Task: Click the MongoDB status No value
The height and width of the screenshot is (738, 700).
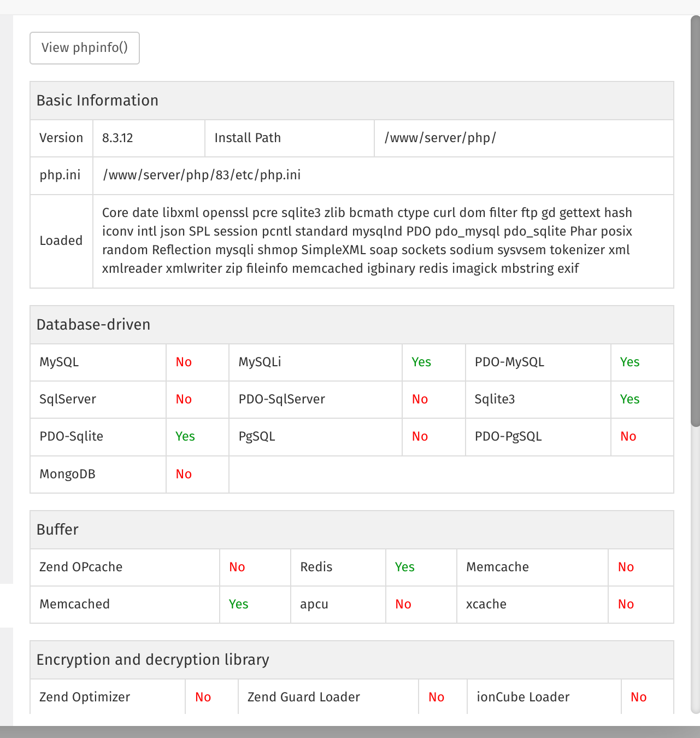Action: tap(184, 474)
